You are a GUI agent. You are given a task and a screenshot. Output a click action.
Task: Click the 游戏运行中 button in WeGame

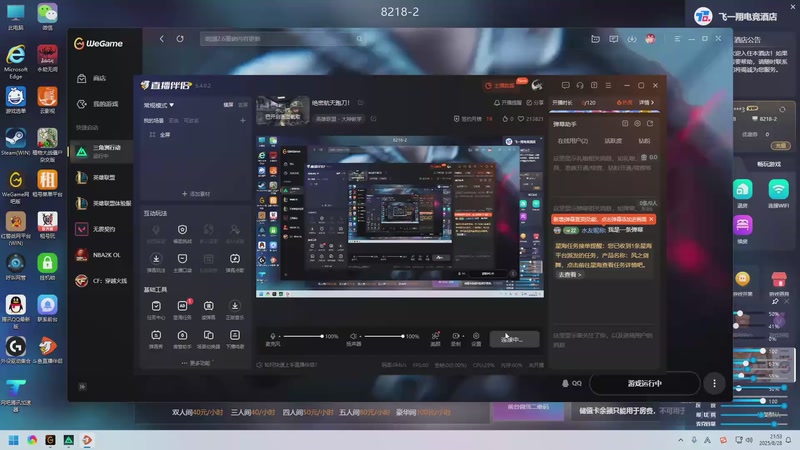pos(644,383)
